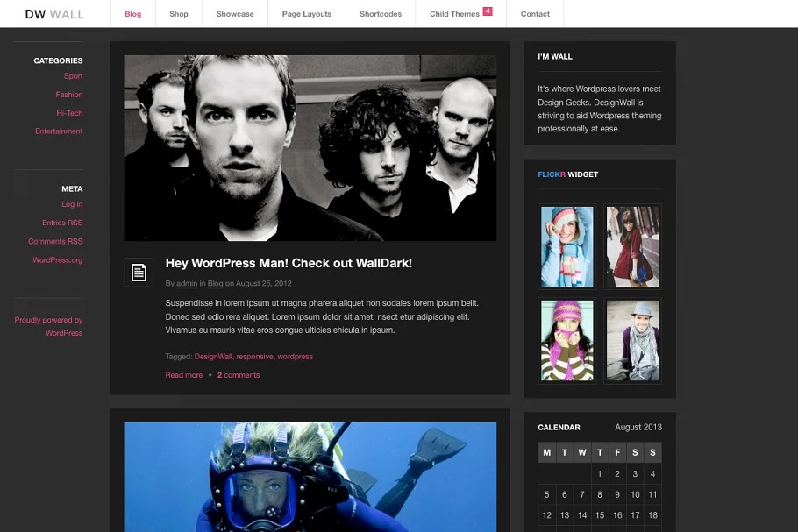Open the Shop menu item
The width and height of the screenshot is (798, 532).
(179, 14)
